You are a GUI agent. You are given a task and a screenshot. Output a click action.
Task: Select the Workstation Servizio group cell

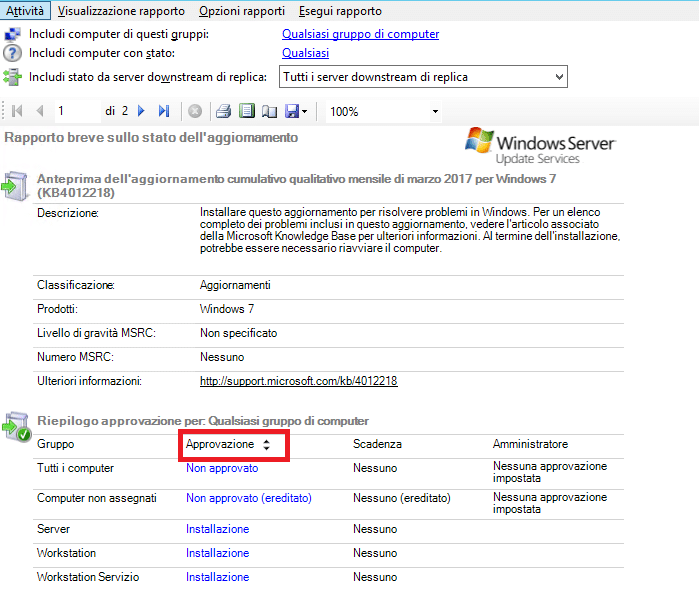tap(88, 577)
